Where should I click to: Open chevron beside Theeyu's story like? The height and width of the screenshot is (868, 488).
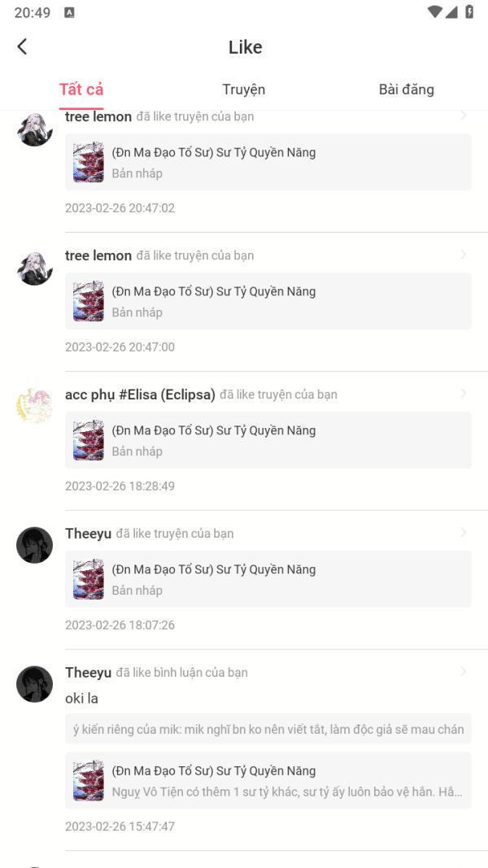pos(463,533)
